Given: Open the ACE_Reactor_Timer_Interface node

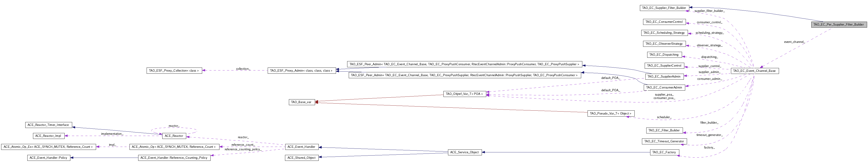Looking at the screenshot, I should point(48,125).
